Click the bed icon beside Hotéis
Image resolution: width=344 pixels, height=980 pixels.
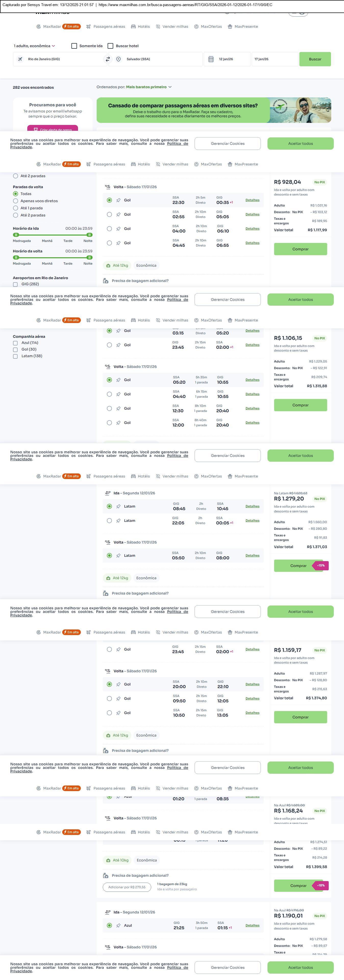point(133,27)
